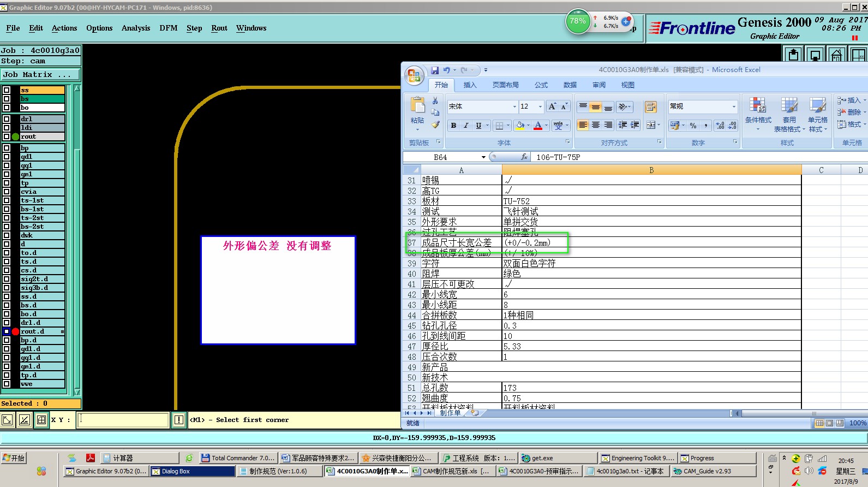The height and width of the screenshot is (487, 868).
Task: Expand the fill color dropdown arrow
Action: (x=528, y=126)
